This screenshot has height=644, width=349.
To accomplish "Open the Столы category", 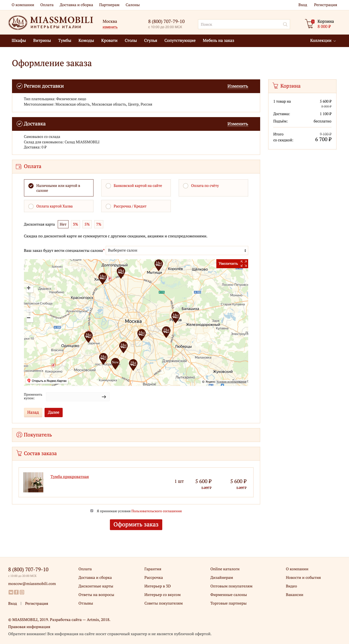I will [131, 40].
